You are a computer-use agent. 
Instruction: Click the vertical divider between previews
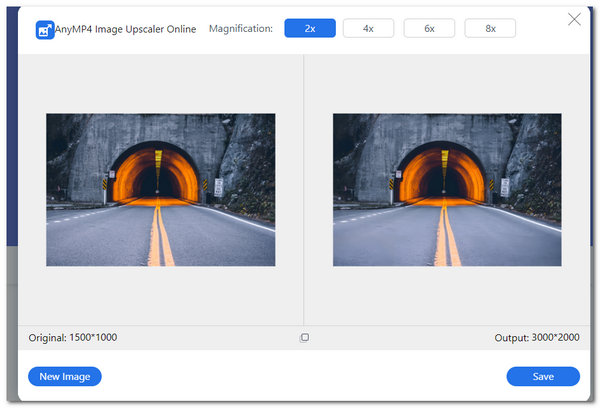[304, 190]
